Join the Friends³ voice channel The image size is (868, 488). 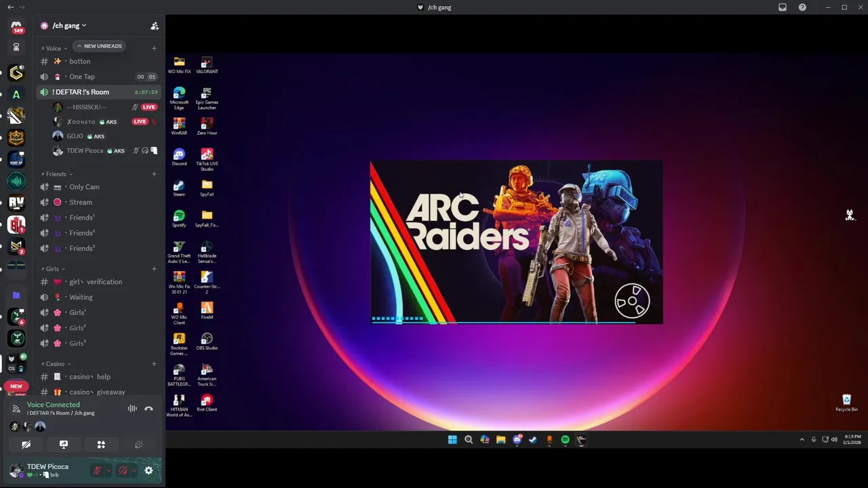coord(99,248)
